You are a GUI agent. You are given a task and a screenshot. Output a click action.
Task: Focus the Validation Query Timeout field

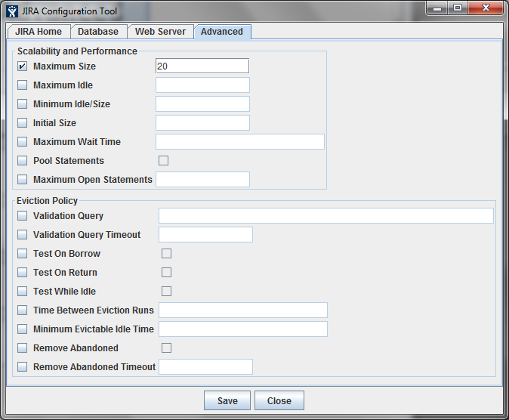[x=206, y=234]
